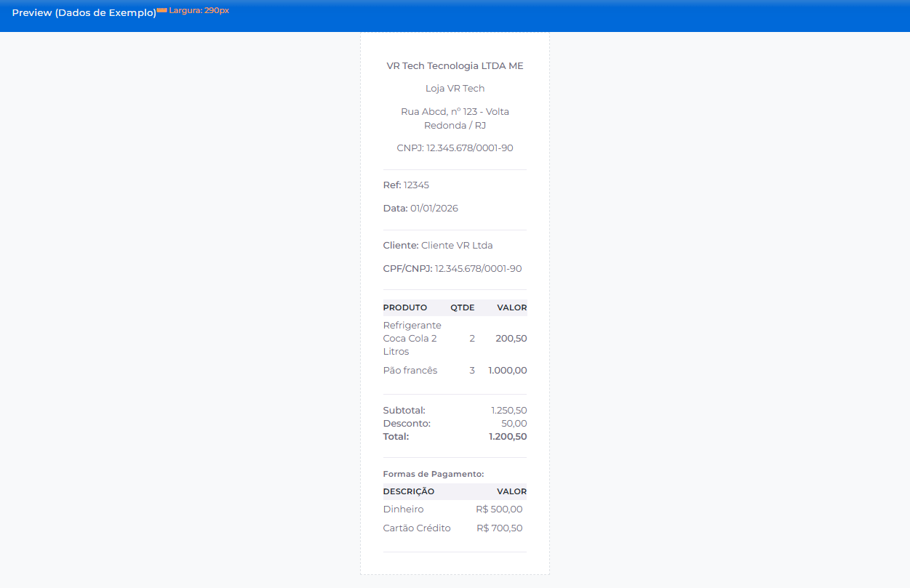
Task: Click the Cliente VR Ltda customer line
Action: click(438, 246)
